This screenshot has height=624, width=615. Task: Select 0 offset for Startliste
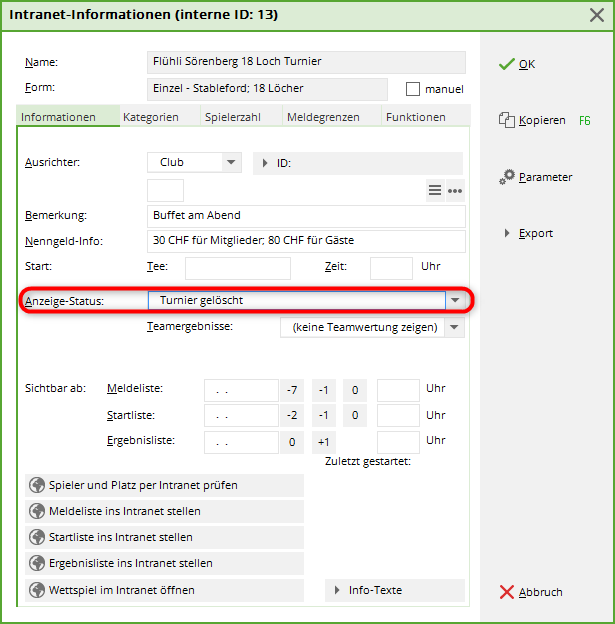click(x=355, y=415)
